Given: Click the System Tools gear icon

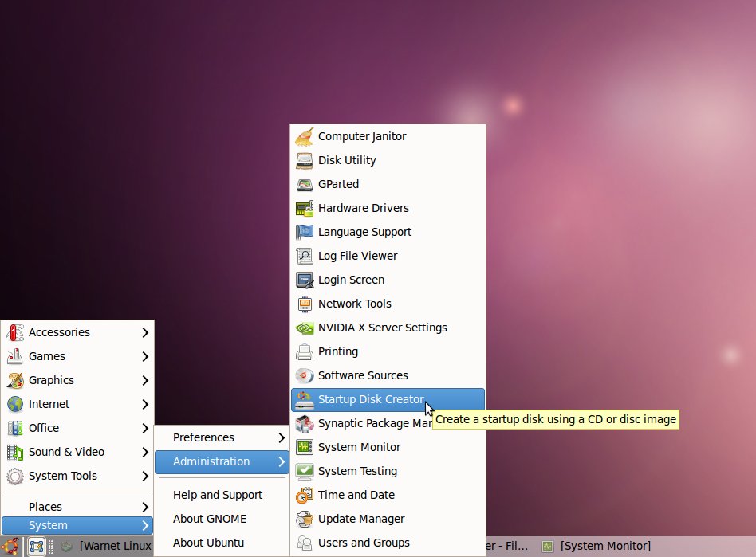Looking at the screenshot, I should pos(15,476).
